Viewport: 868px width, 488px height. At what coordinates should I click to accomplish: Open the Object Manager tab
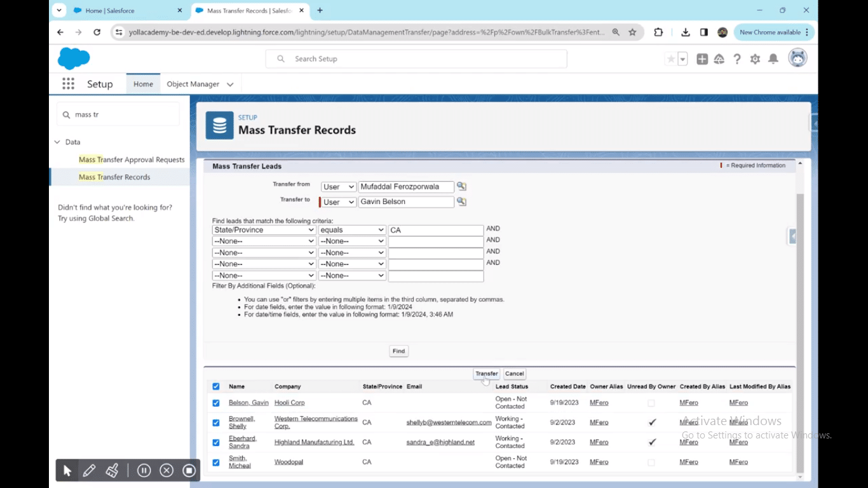pyautogui.click(x=193, y=84)
